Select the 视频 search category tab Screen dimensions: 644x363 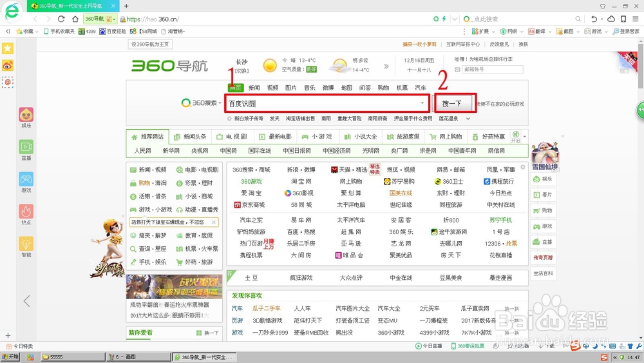tap(272, 88)
